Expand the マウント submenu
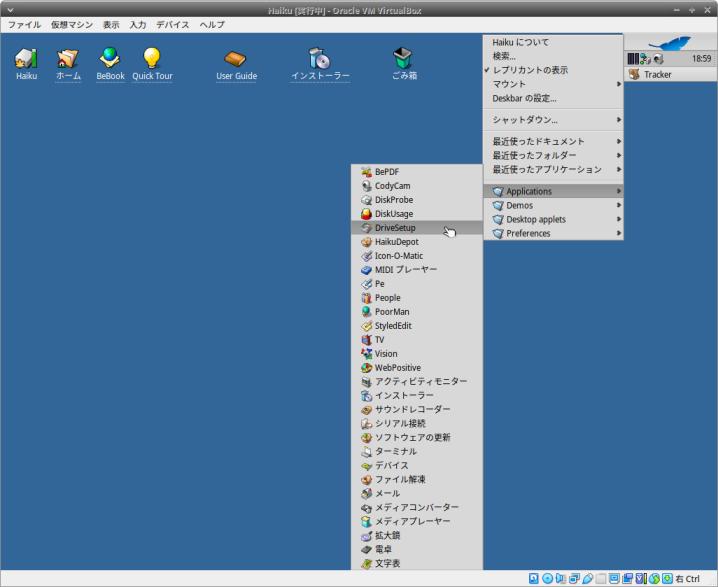The image size is (718, 587). click(x=553, y=84)
